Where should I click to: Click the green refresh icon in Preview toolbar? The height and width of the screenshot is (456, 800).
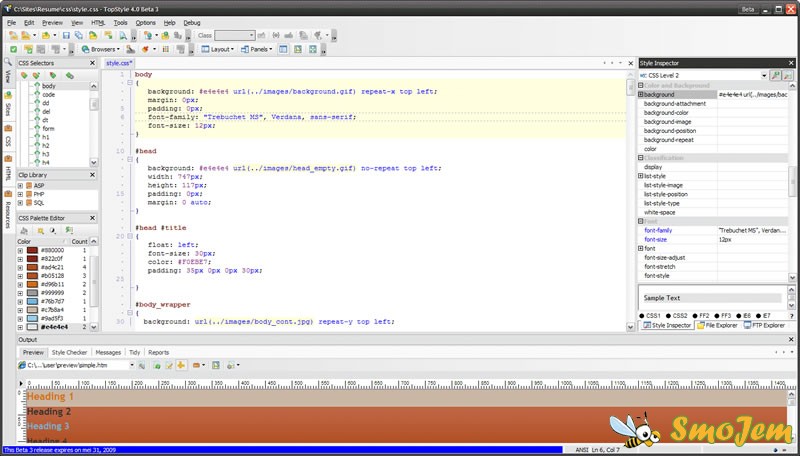pos(157,365)
